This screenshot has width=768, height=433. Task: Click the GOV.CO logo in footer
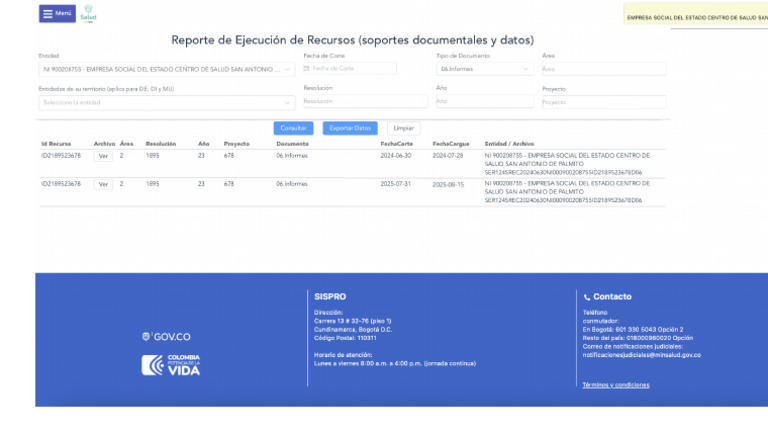166,337
